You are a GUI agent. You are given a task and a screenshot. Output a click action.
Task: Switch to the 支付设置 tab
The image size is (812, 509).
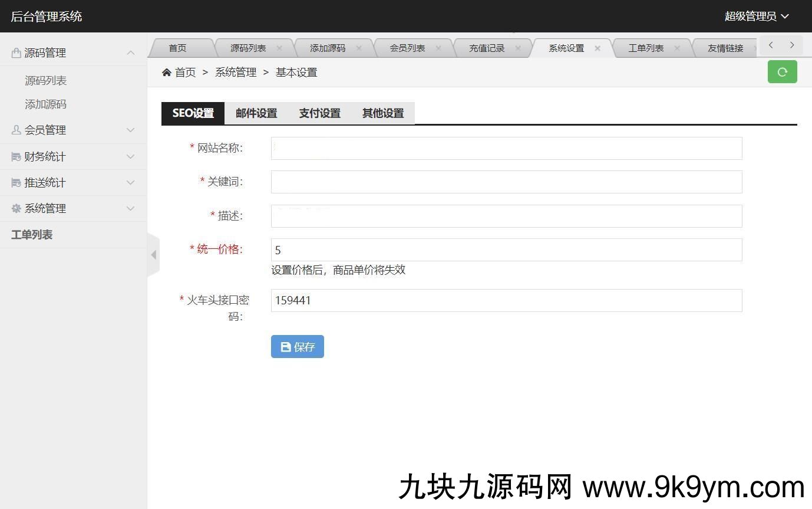point(319,113)
